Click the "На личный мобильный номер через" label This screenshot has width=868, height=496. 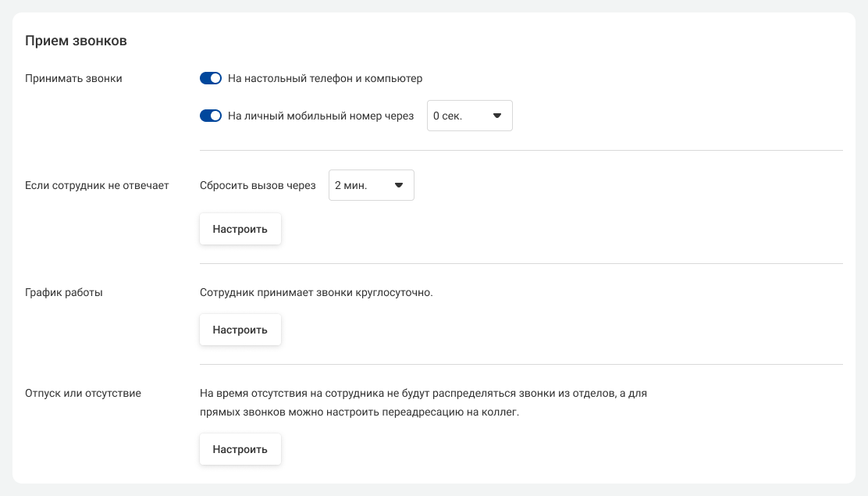pyautogui.click(x=320, y=116)
